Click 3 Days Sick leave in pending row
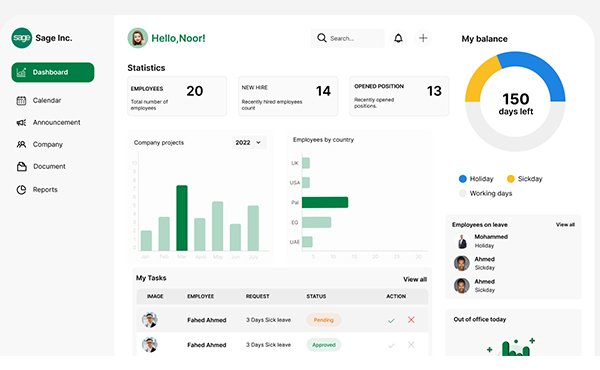 (x=268, y=320)
